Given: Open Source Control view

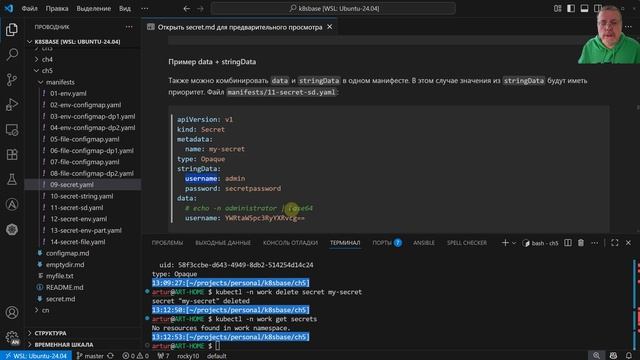Looking at the screenshot, I should (x=12, y=79).
